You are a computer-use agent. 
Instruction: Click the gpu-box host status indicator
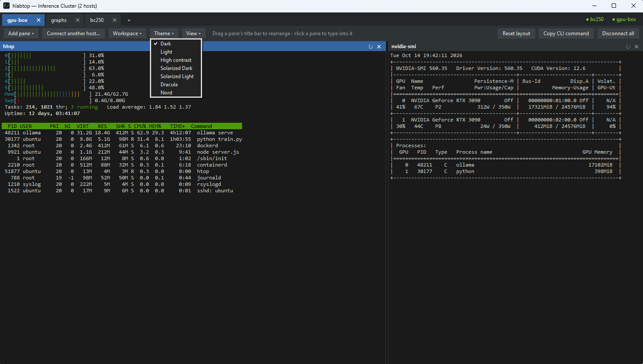point(624,19)
